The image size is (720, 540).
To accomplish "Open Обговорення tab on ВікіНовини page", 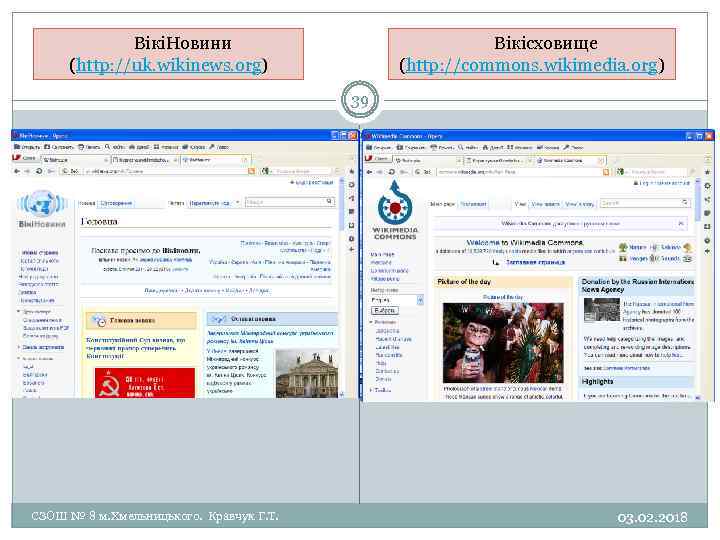I will pyautogui.click(x=116, y=203).
